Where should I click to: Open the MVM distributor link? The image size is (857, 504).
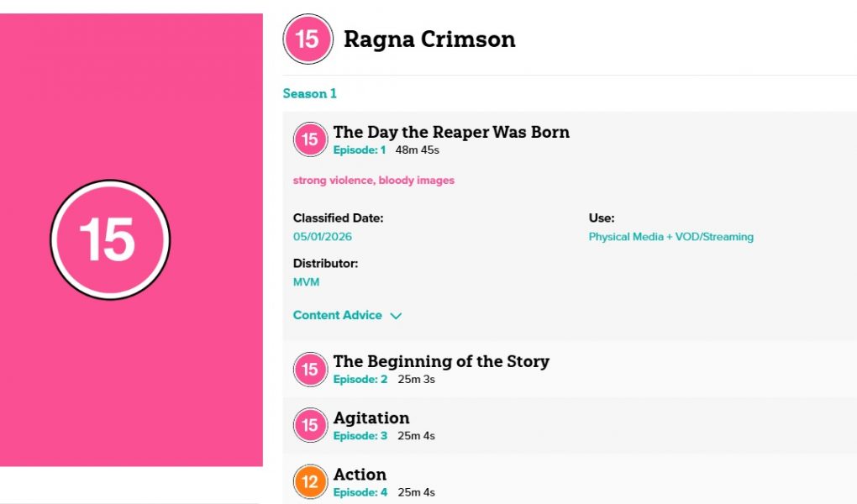tap(306, 282)
